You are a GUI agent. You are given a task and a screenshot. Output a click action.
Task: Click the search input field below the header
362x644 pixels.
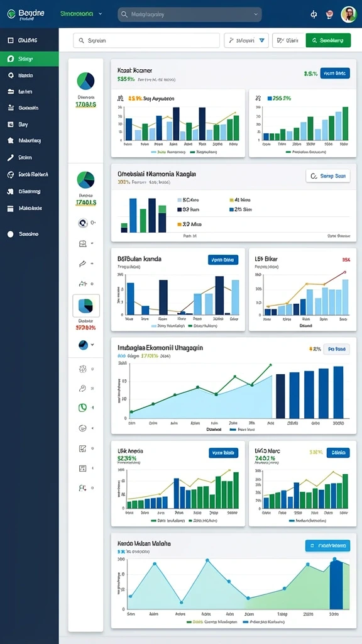(x=146, y=40)
